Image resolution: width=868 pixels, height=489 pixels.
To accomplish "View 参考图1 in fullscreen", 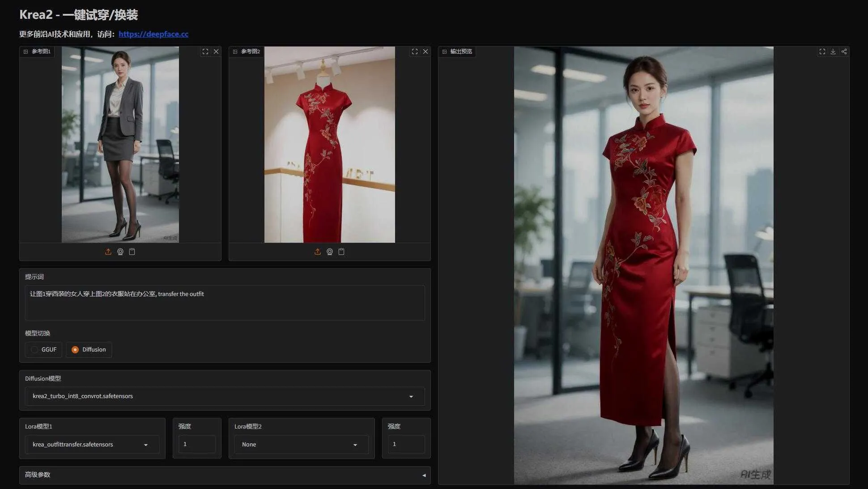I will (205, 51).
